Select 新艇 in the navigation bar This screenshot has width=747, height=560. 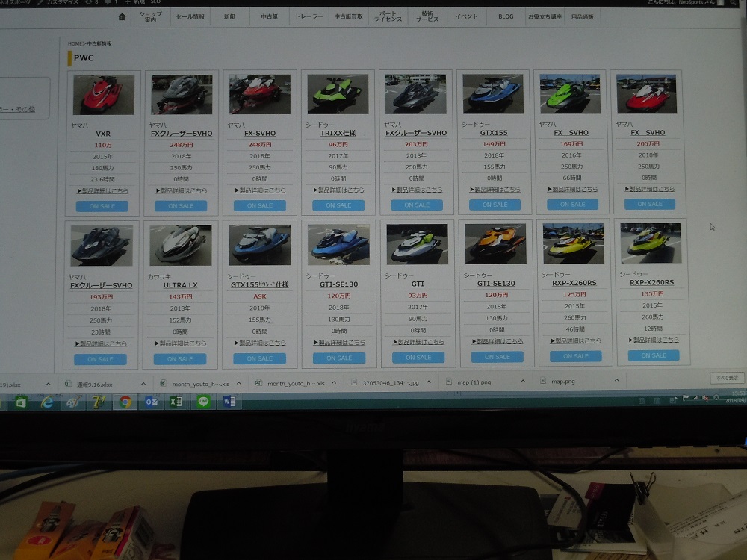click(x=229, y=16)
